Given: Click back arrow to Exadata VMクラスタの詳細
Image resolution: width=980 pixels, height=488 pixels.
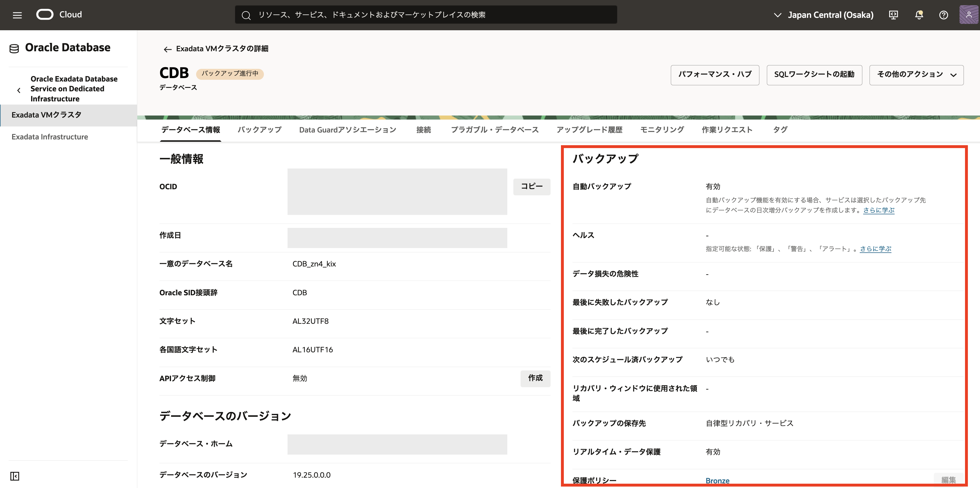Looking at the screenshot, I should (x=167, y=49).
